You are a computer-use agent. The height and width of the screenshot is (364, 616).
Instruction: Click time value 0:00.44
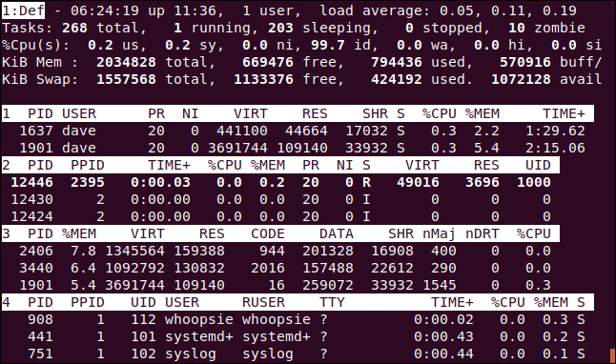(444, 354)
